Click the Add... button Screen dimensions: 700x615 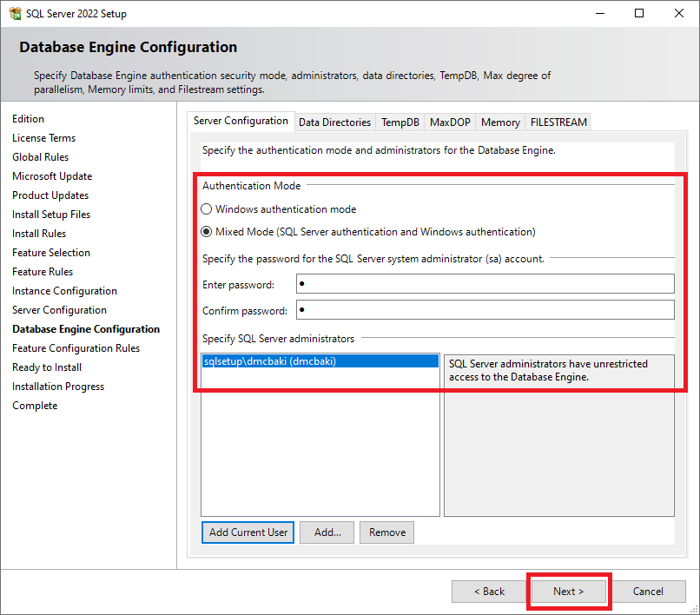(327, 532)
